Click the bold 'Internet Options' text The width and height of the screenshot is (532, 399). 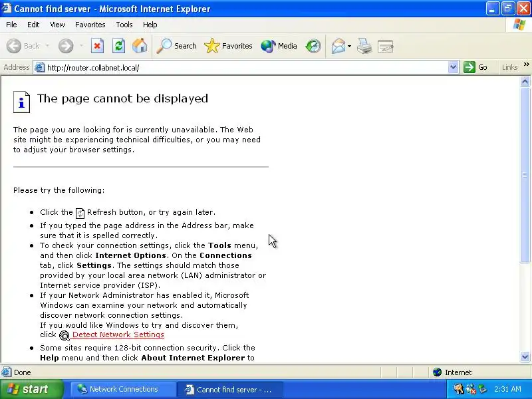130,255
